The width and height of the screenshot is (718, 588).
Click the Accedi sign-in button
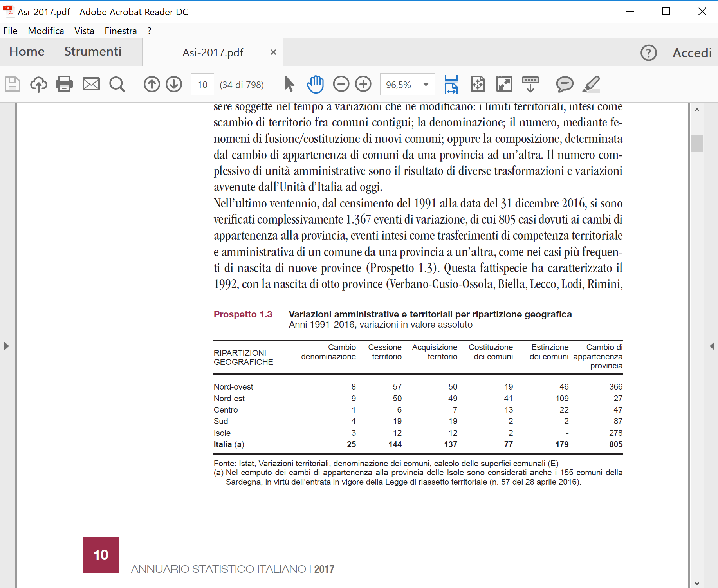692,53
